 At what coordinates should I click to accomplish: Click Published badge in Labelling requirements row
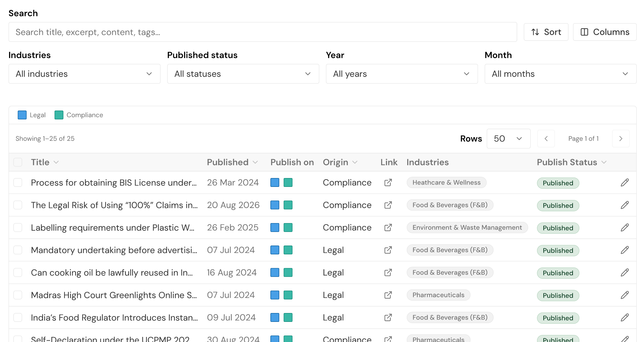[x=558, y=228]
